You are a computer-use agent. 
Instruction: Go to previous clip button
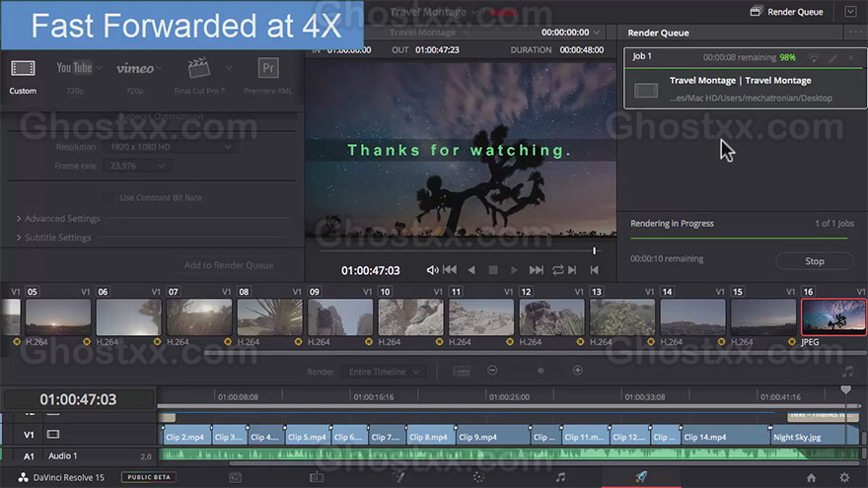(595, 270)
